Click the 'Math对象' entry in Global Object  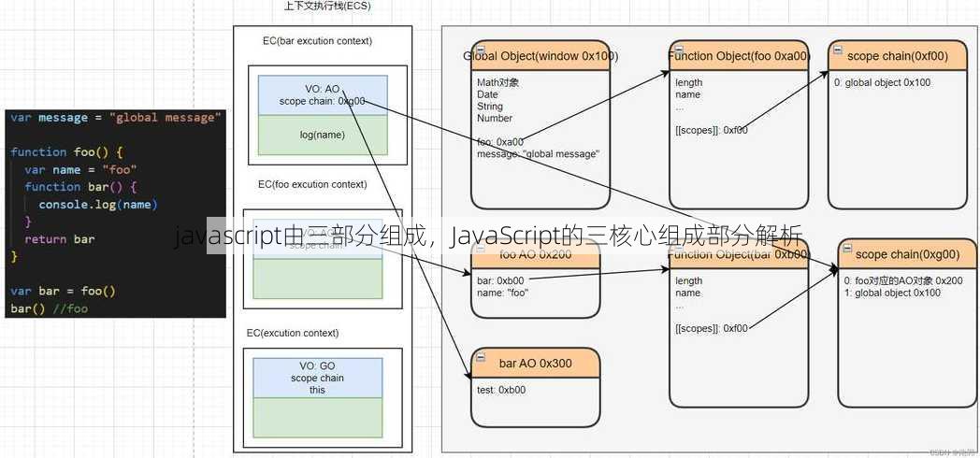[498, 82]
